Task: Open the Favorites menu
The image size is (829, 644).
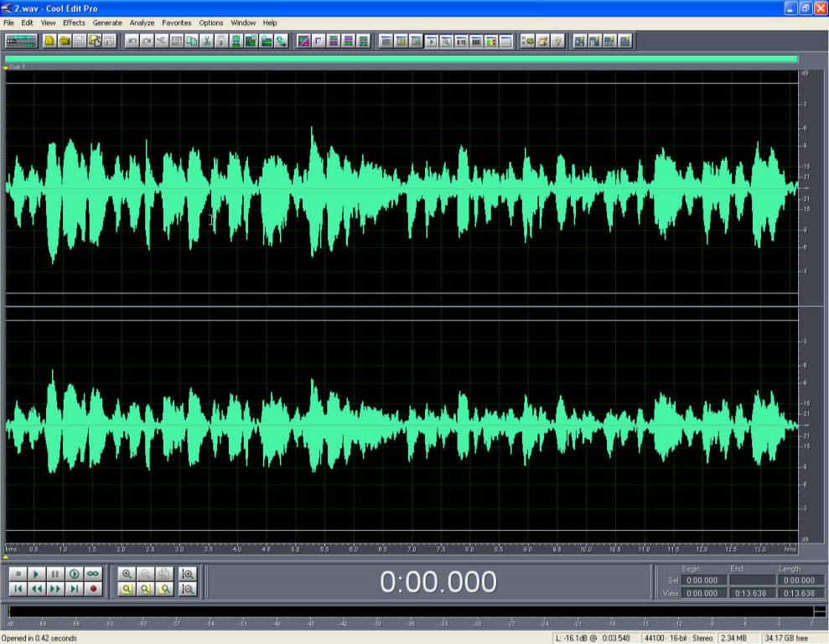Action: coord(176,23)
